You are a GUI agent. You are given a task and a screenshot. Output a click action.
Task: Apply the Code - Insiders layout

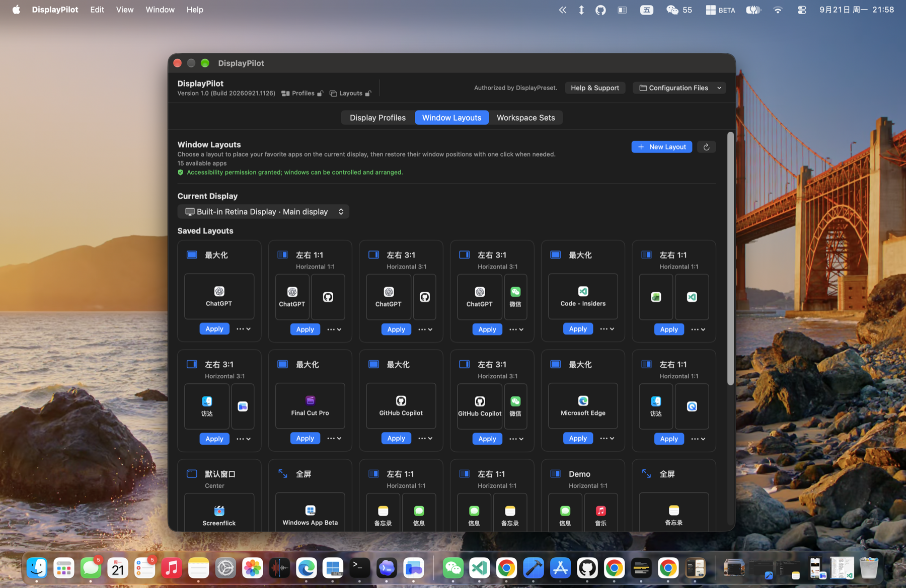click(578, 329)
